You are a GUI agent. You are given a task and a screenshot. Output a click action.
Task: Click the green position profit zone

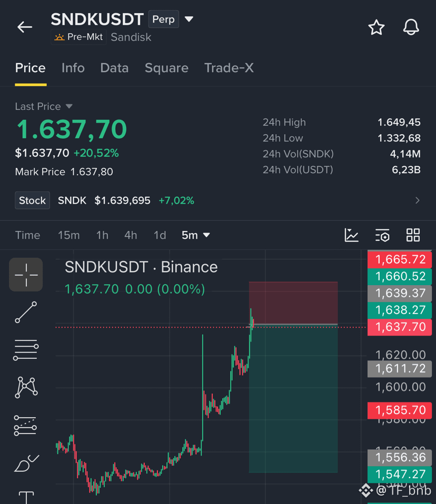(x=293, y=399)
